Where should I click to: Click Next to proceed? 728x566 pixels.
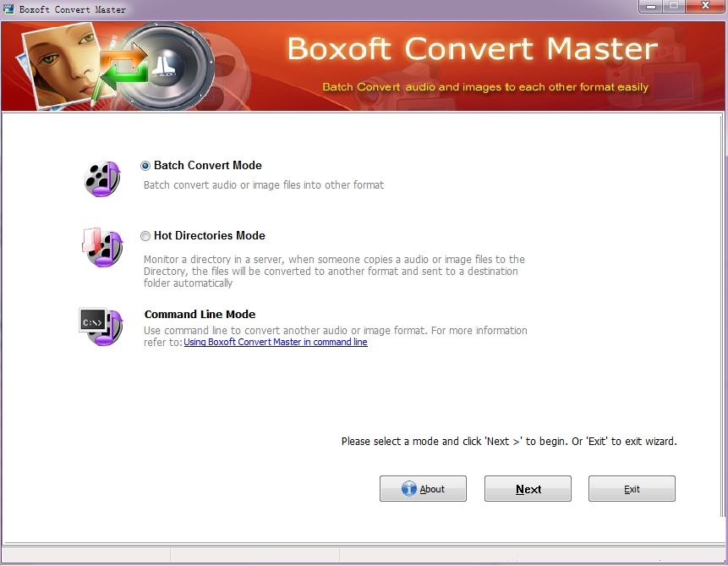[x=528, y=488]
